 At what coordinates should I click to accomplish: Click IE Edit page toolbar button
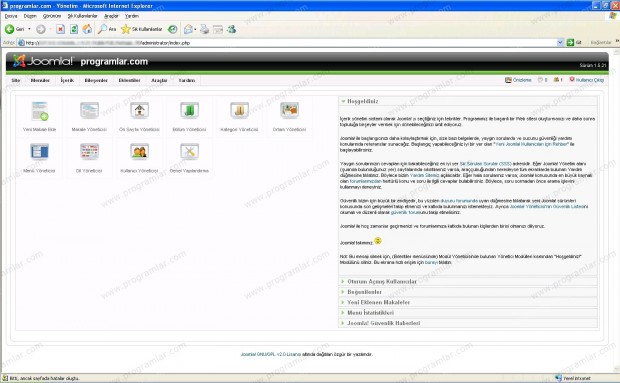click(218, 29)
